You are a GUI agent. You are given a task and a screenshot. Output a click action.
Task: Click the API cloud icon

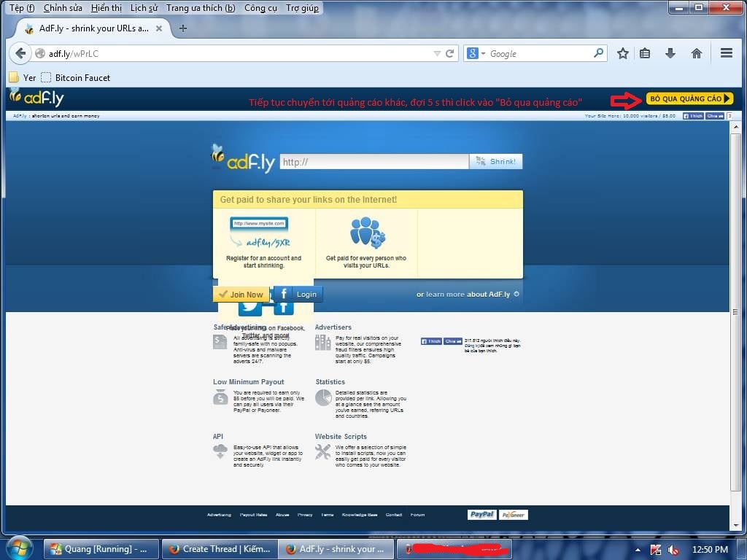coord(220,451)
